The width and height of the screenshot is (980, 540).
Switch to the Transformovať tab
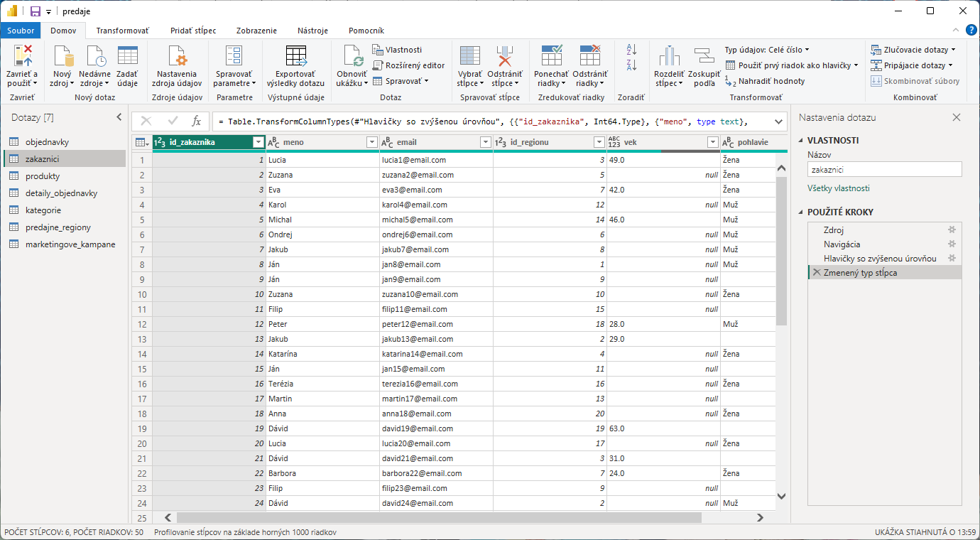click(123, 31)
